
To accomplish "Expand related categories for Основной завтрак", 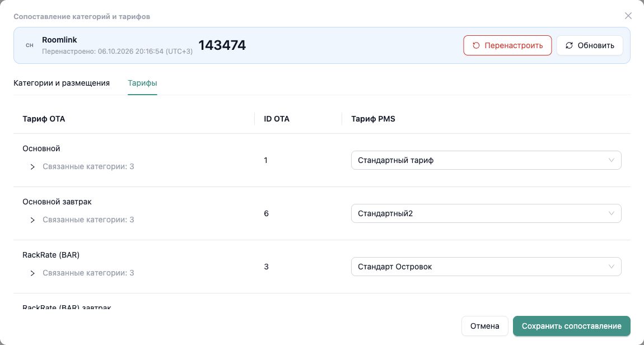I will coord(32,220).
